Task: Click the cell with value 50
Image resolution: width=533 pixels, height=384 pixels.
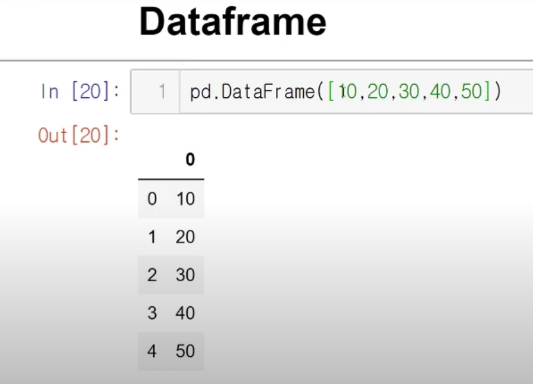Action: [x=185, y=351]
